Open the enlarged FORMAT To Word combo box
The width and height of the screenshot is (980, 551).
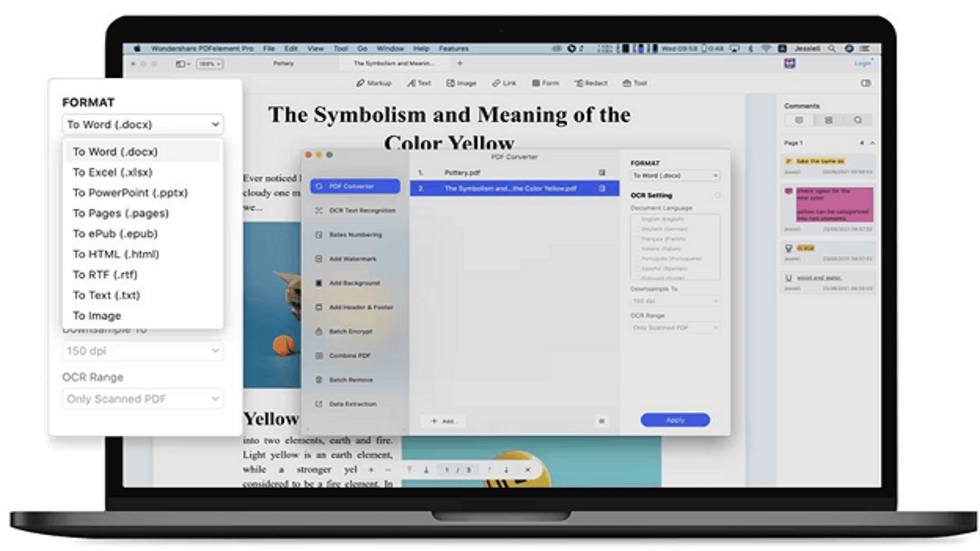pyautogui.click(x=143, y=124)
